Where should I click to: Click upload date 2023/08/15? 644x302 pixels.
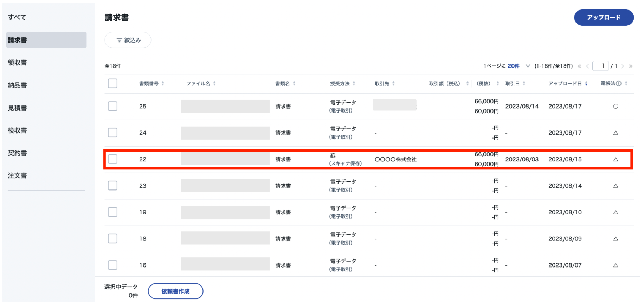pyautogui.click(x=565, y=159)
